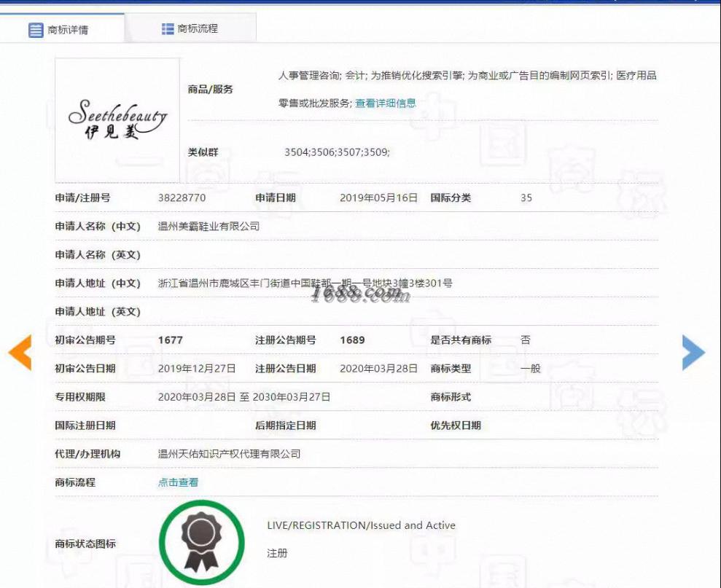This screenshot has width=721, height=588.
Task: Click the 国际分类 label
Action: tap(451, 197)
